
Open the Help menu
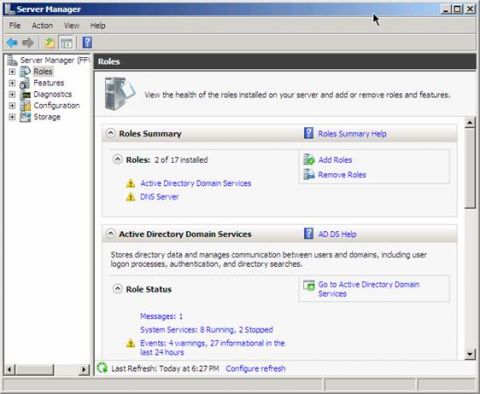coord(98,25)
